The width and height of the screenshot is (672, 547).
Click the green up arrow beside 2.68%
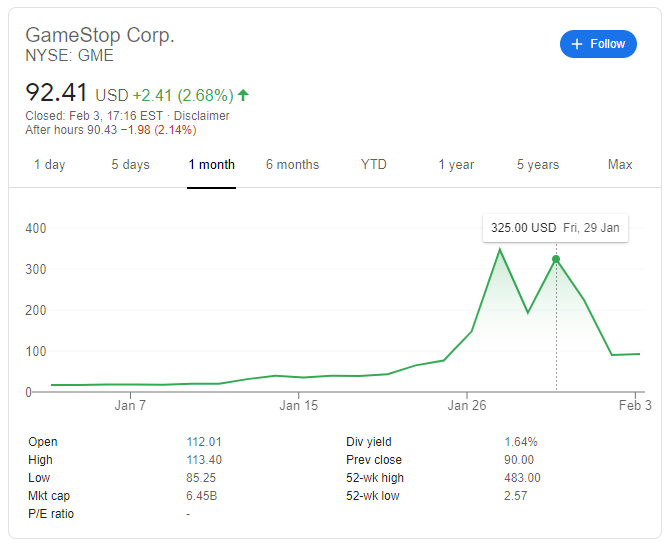point(243,95)
